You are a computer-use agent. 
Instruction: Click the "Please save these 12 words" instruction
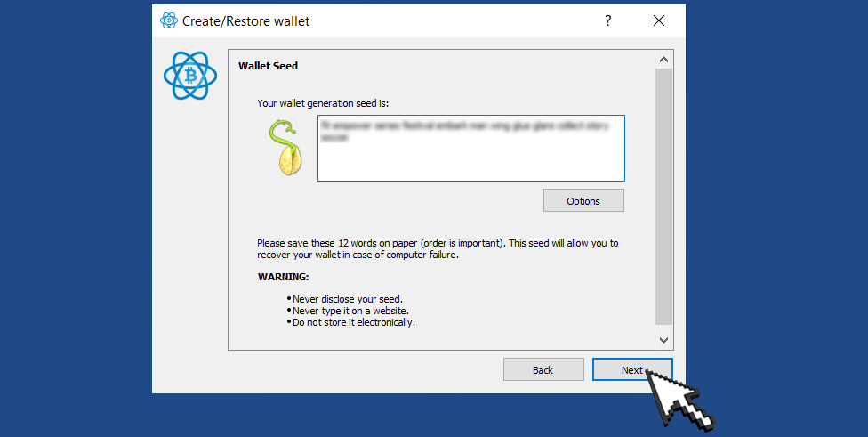pos(437,248)
